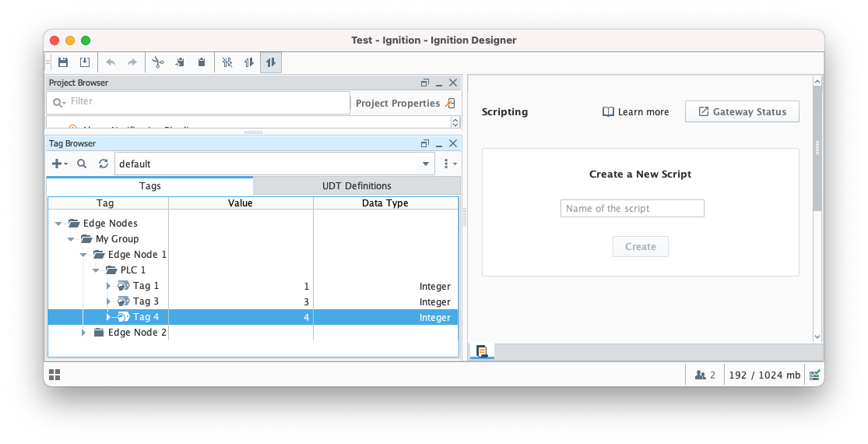This screenshot has width=868, height=444.
Task: Switch to the Tags tab
Action: (x=150, y=186)
